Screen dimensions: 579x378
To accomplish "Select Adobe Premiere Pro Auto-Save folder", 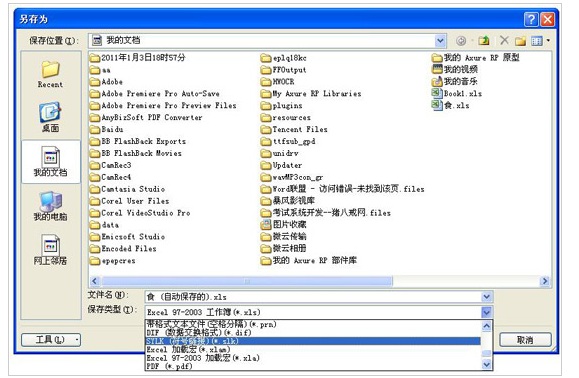I will [154, 94].
